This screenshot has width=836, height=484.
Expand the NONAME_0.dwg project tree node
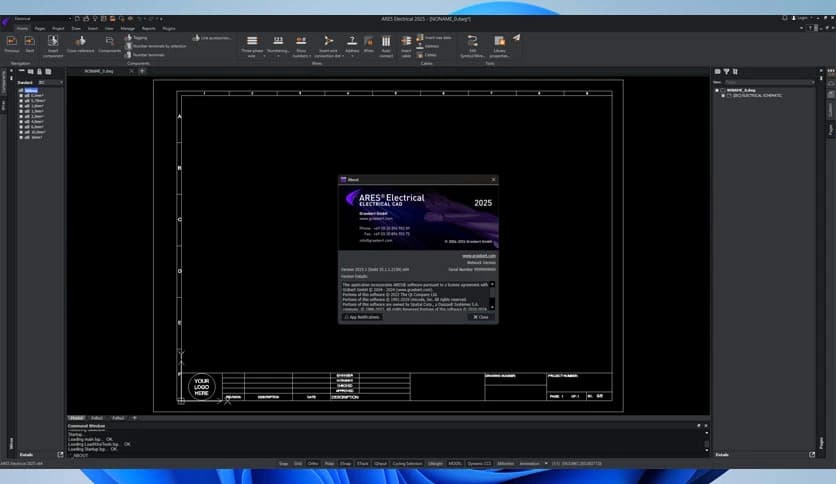tap(717, 89)
